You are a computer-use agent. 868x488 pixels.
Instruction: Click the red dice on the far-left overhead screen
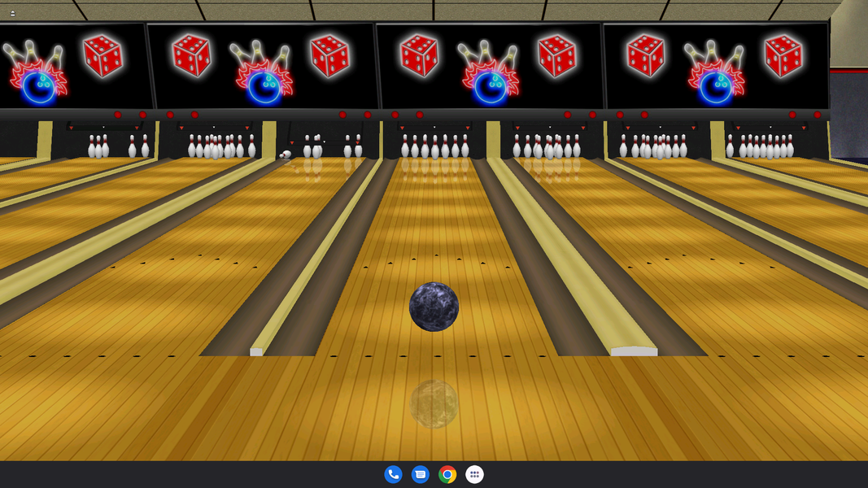point(103,56)
